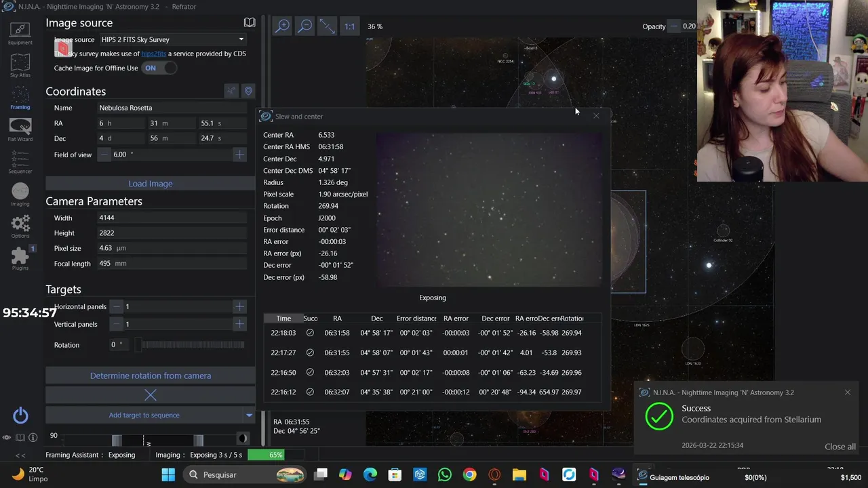868x488 pixels.
Task: Edit the camera Width field 4144
Action: tap(172, 218)
